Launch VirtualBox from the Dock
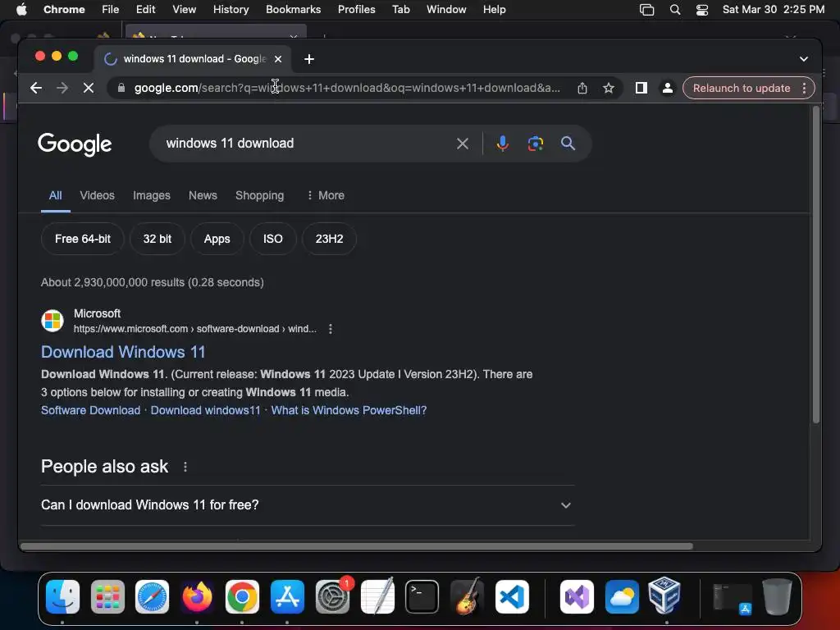840x630 pixels. point(664,596)
